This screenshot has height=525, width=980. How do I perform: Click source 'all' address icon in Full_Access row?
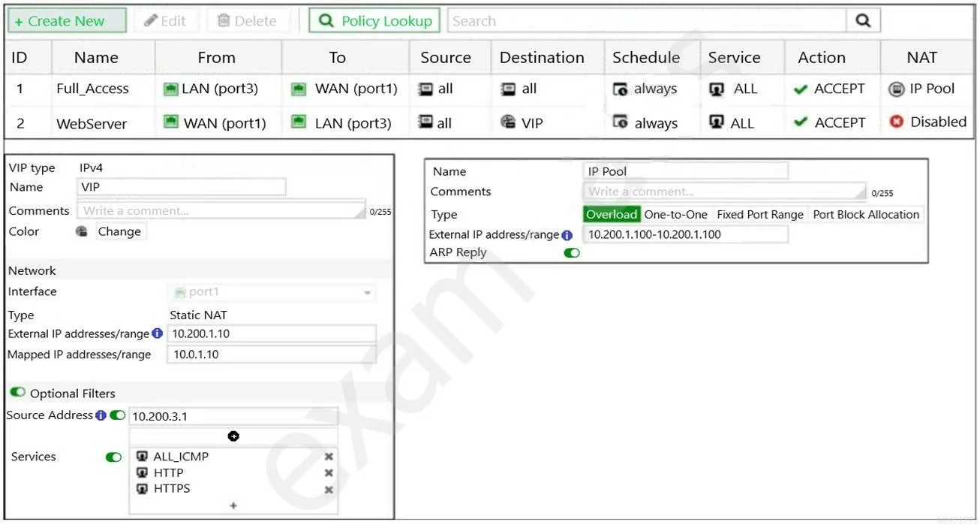[x=426, y=89]
